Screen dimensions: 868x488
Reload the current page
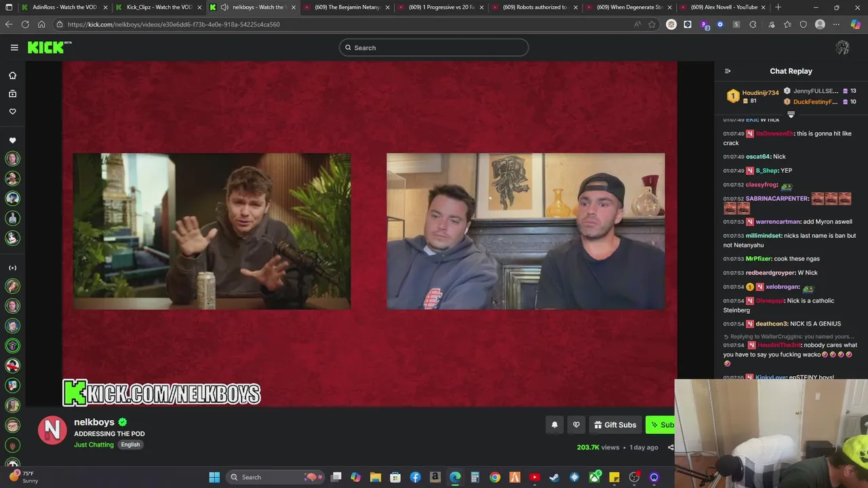(x=25, y=24)
